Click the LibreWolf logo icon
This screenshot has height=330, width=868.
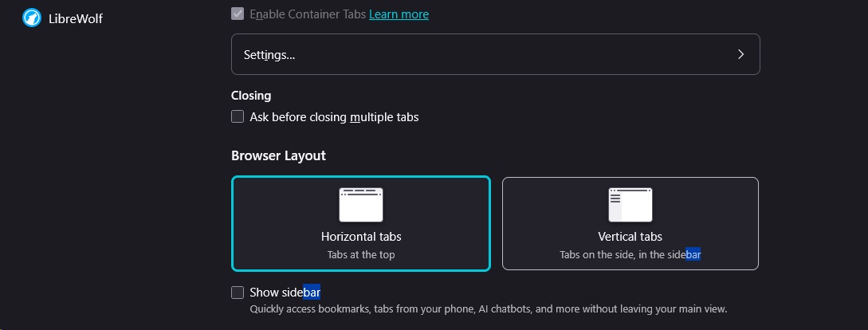(x=32, y=18)
